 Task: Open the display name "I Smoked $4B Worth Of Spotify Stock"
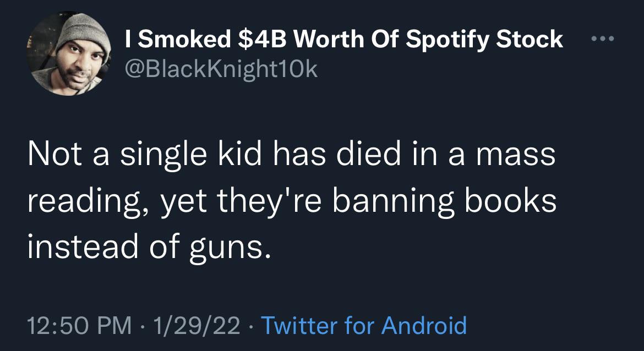344,39
